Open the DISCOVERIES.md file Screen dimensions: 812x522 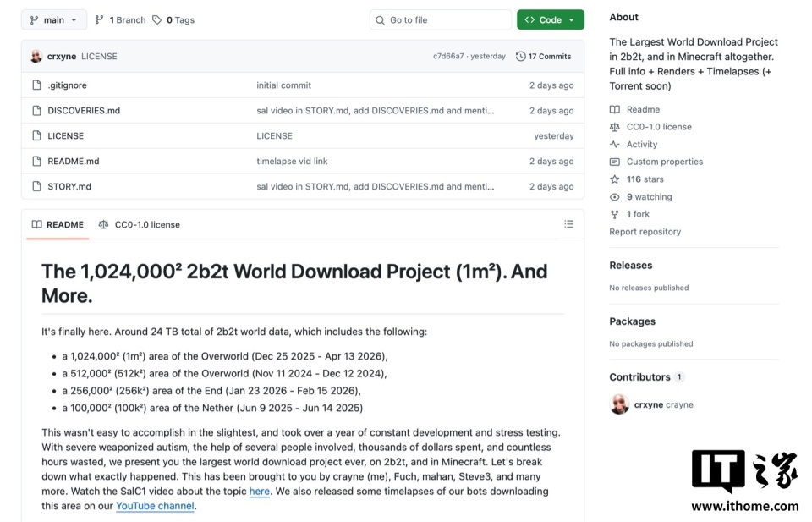click(84, 111)
